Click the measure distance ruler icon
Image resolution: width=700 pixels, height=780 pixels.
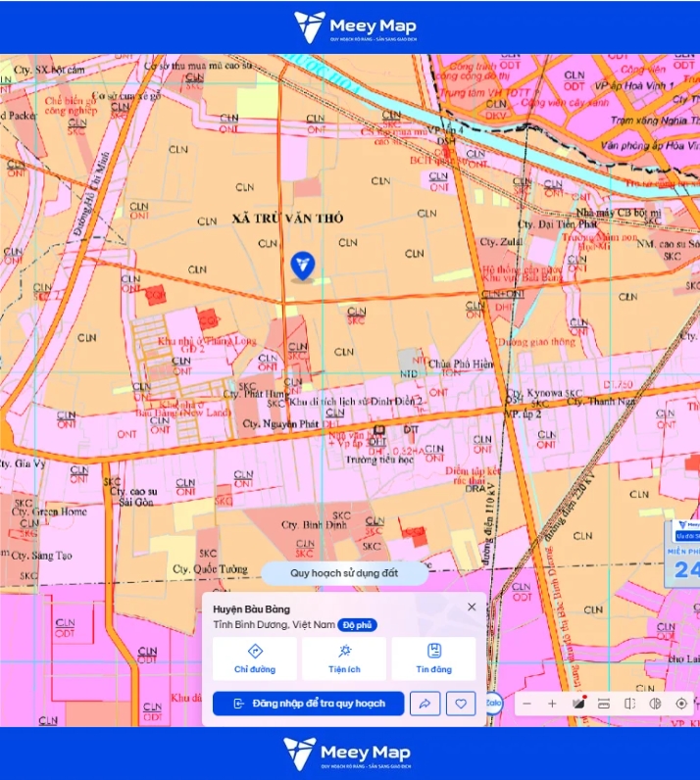(x=604, y=704)
